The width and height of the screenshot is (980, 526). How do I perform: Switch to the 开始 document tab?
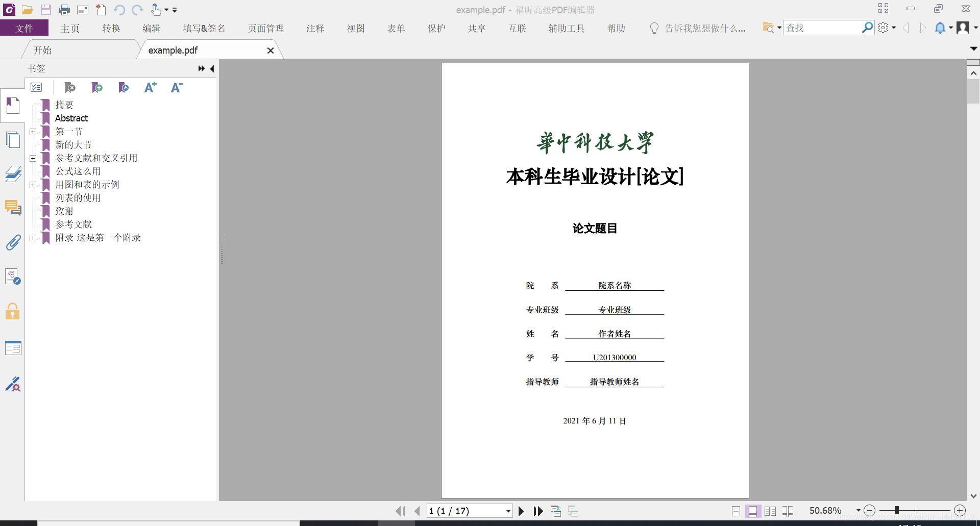[x=43, y=50]
